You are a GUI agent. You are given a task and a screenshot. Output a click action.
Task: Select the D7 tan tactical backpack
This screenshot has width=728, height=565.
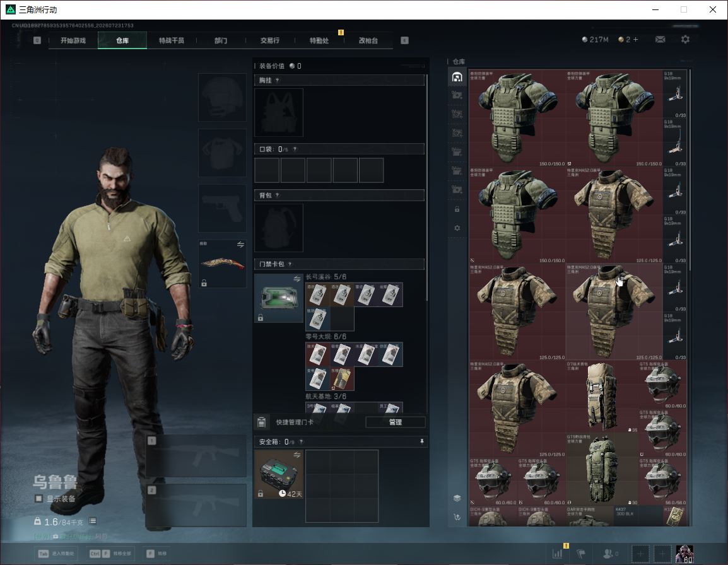pos(602,397)
